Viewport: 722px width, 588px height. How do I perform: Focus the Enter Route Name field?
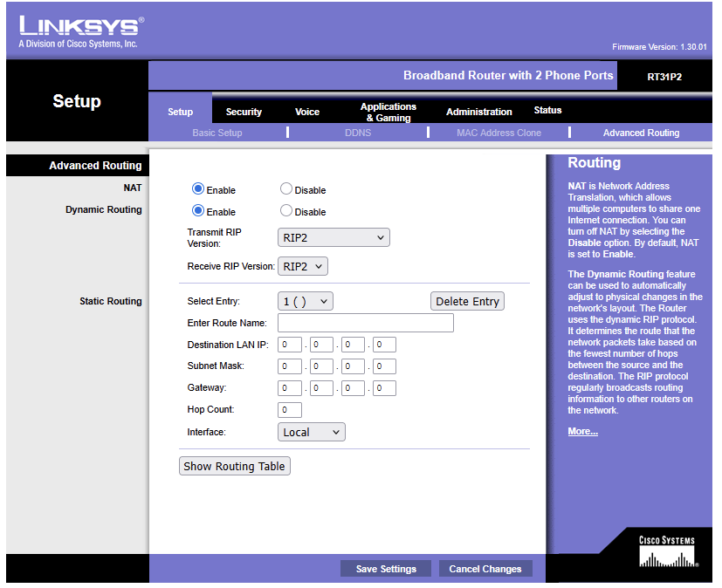point(366,323)
